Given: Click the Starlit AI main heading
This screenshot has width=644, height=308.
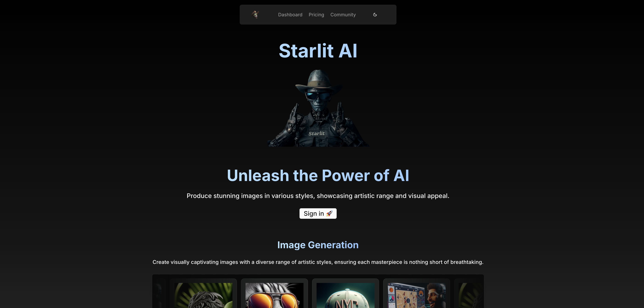Looking at the screenshot, I should click(x=318, y=51).
